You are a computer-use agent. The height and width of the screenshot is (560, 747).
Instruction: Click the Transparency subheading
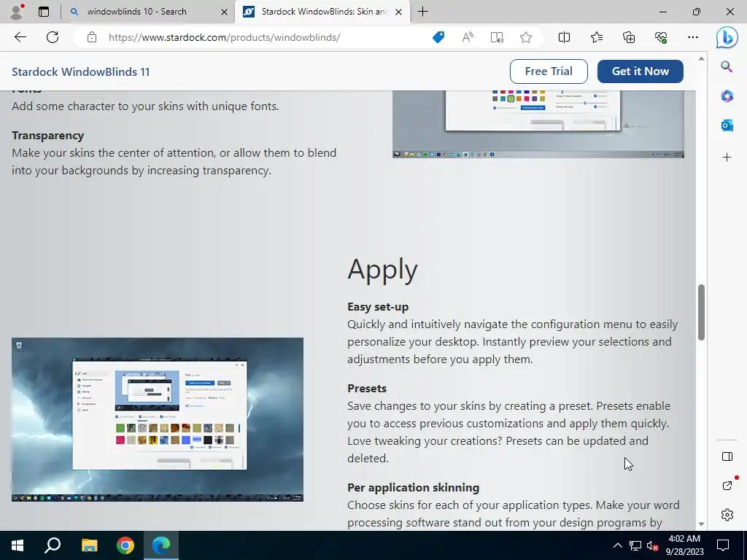[47, 136]
